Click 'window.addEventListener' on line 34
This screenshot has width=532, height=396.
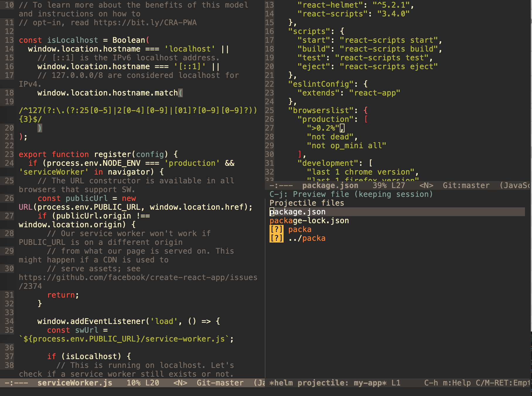coord(91,321)
